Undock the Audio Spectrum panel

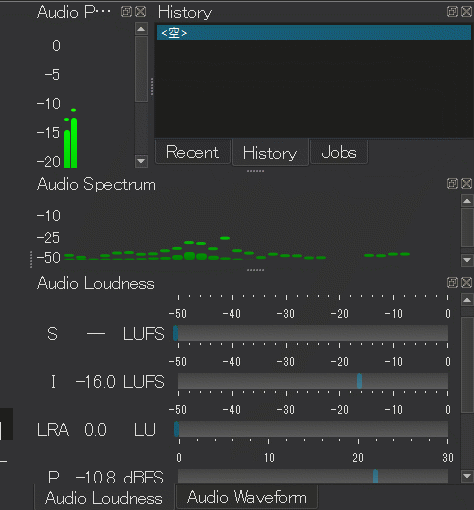pyautogui.click(x=452, y=184)
